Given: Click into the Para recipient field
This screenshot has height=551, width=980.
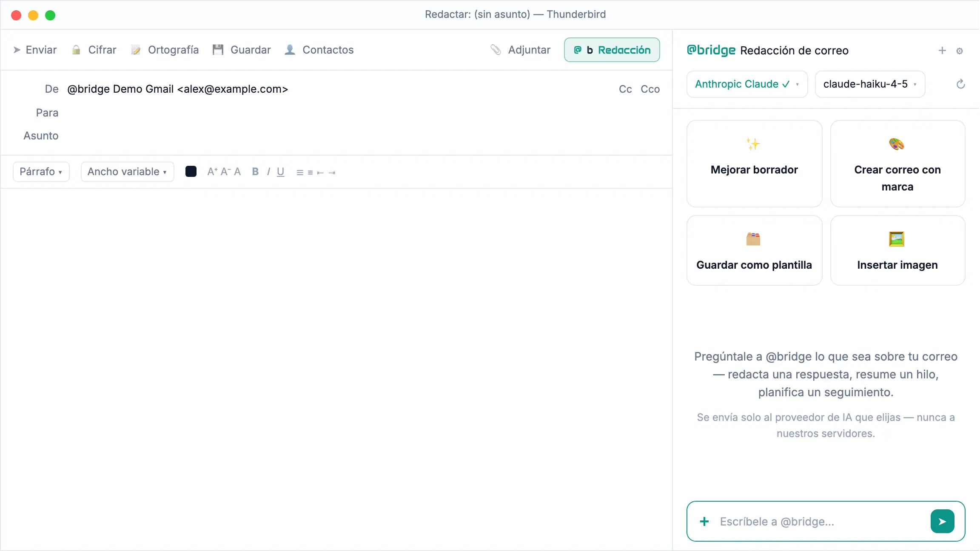Looking at the screenshot, I should coord(364,113).
